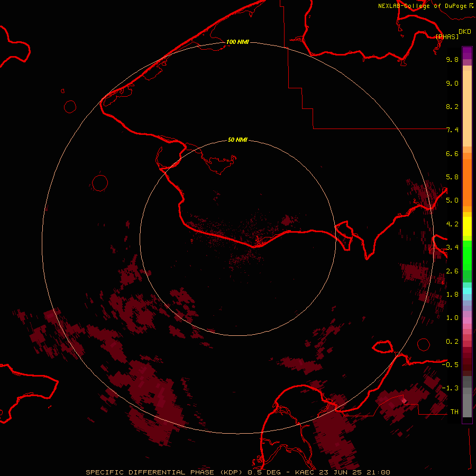Viewport: 476px width, 476px height.
Task: Click the 5.0 scale value
Action: [452, 200]
